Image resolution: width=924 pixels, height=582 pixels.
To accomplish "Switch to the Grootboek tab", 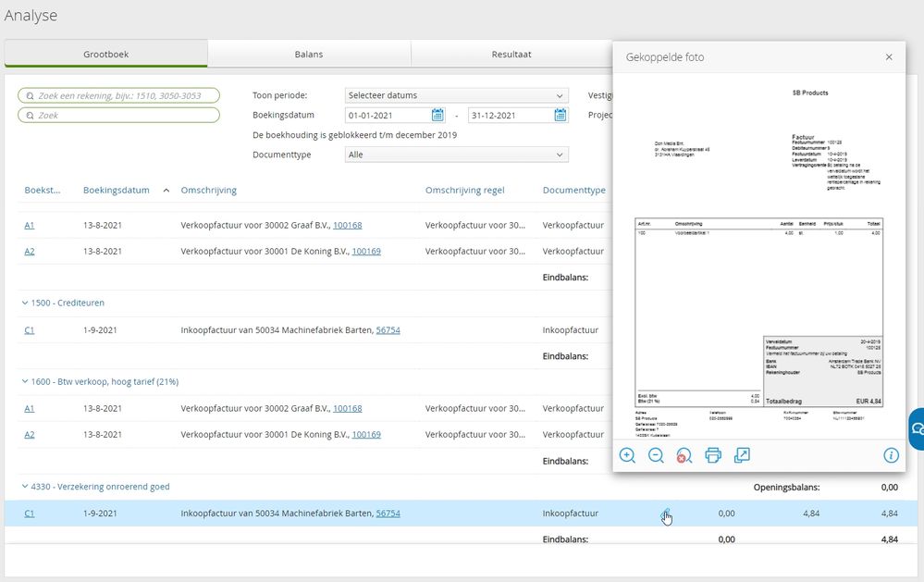I will click(x=106, y=54).
